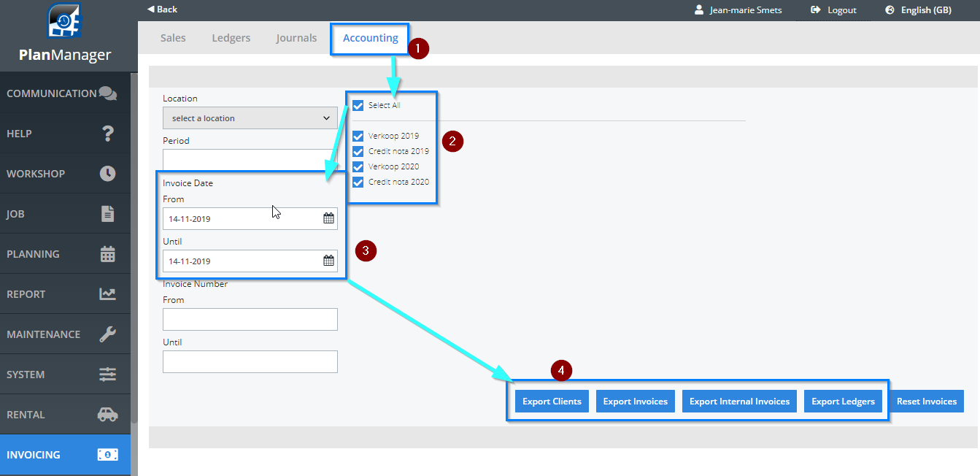The width and height of the screenshot is (980, 476).
Task: Uncheck the Credit nota 2019 checkbox
Action: click(358, 151)
